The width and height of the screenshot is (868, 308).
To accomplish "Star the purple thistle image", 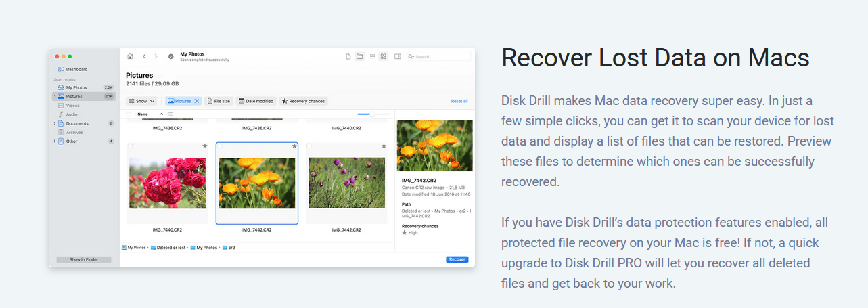I will (x=384, y=146).
